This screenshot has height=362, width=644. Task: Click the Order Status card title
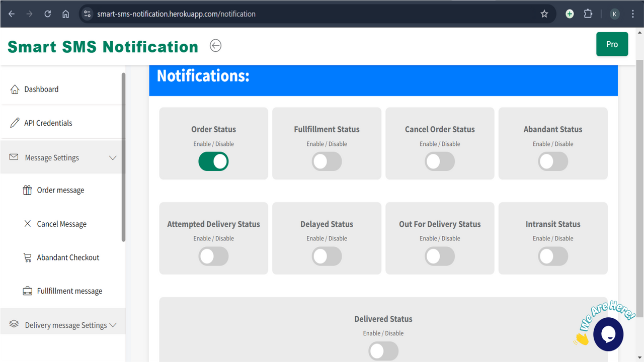(x=213, y=129)
